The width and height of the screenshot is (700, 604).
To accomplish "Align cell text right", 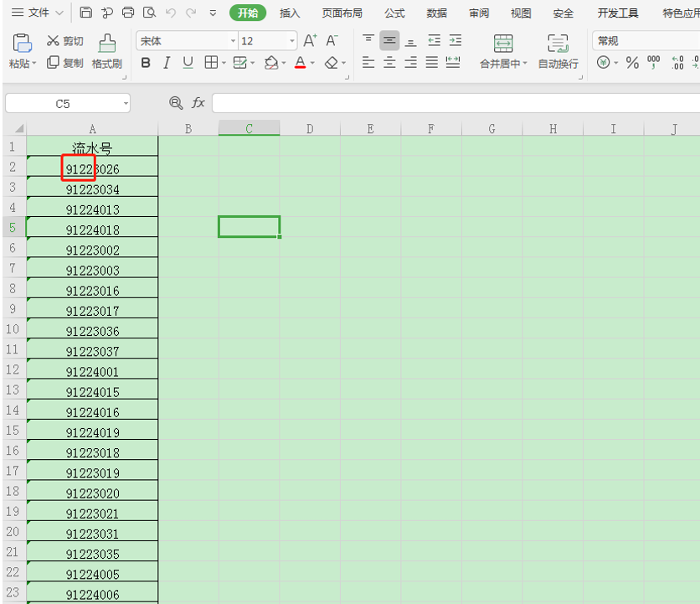I will coord(411,62).
